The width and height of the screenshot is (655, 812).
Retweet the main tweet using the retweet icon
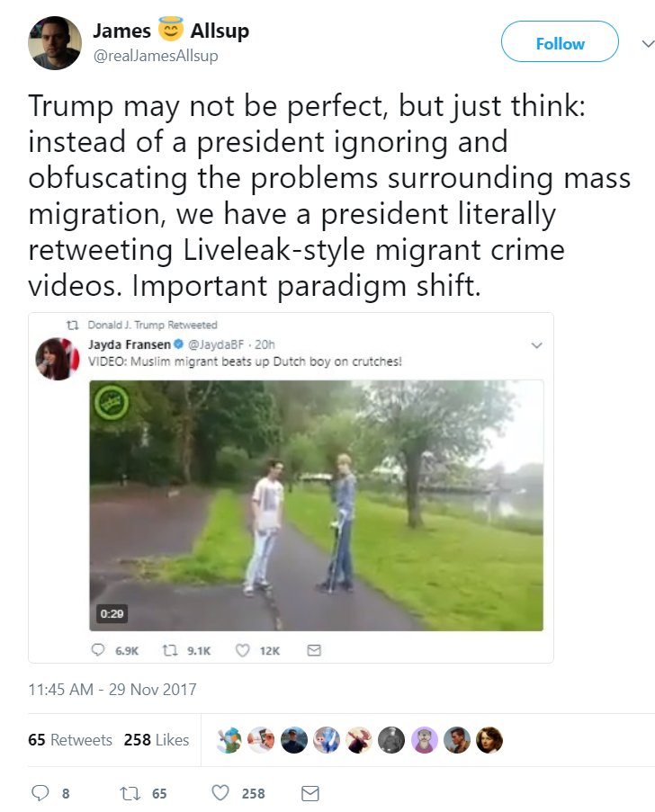point(130,793)
